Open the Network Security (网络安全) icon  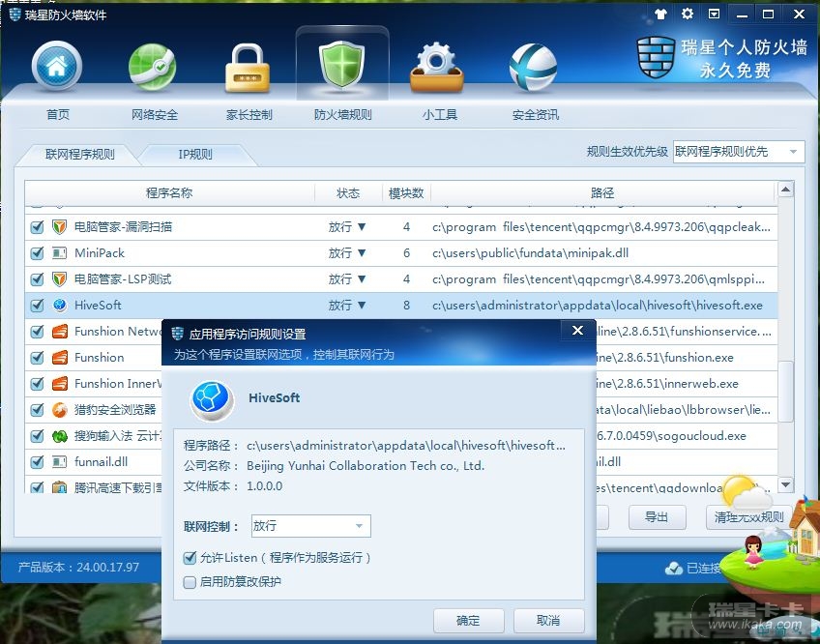pos(152,67)
